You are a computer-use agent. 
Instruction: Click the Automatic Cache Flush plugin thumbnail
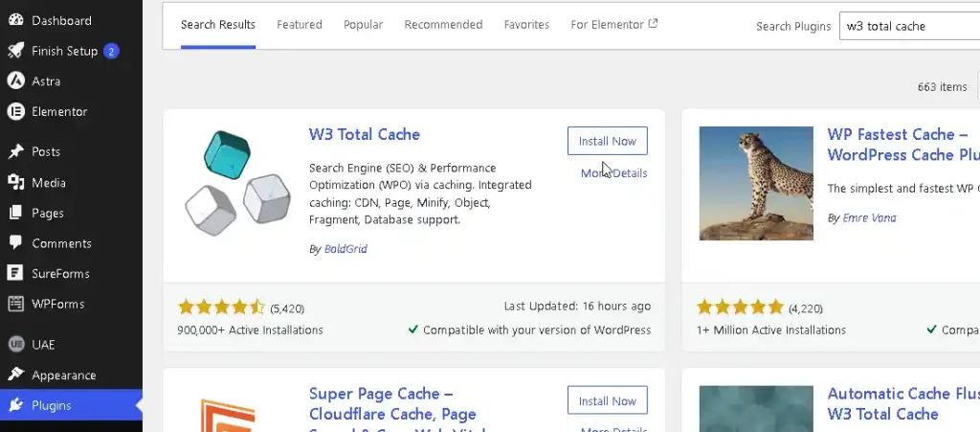[x=756, y=408]
